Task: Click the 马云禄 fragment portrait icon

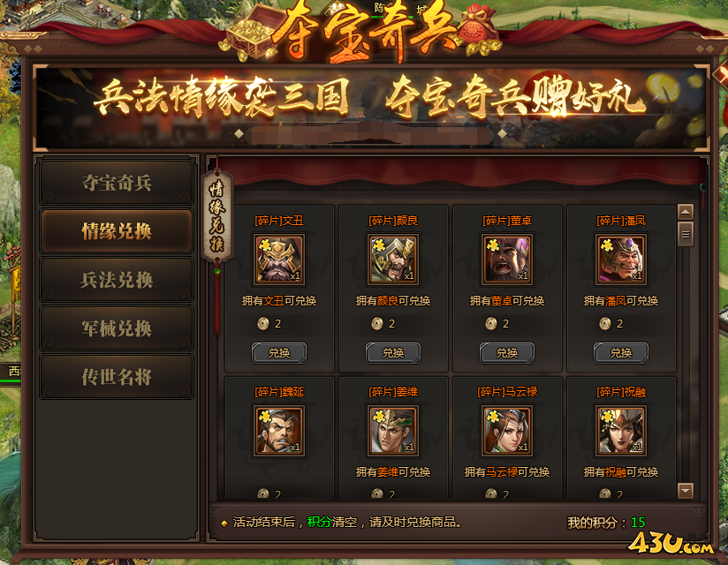Action: pyautogui.click(x=507, y=431)
